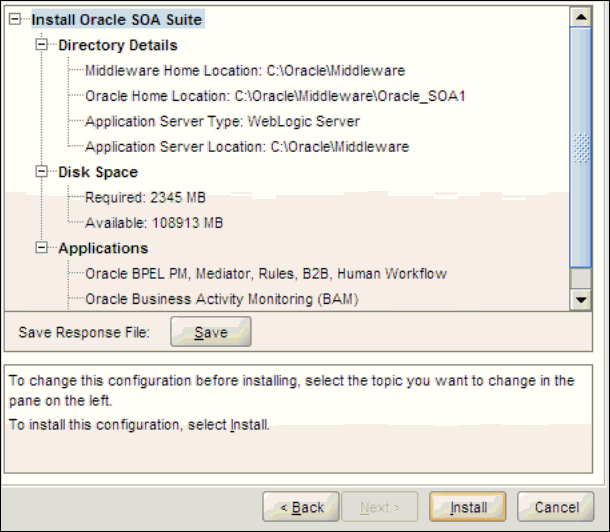
Task: Collapse the Applications section
Action: 41,248
